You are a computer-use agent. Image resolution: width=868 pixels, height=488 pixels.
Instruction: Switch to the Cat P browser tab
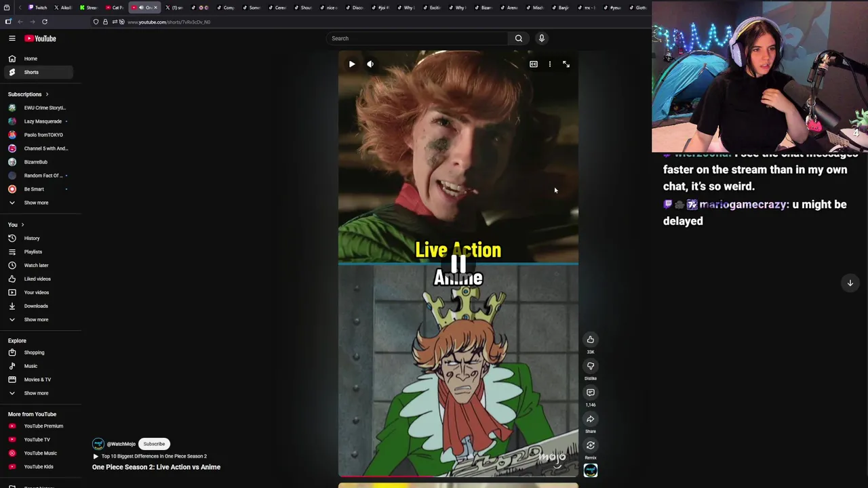115,7
